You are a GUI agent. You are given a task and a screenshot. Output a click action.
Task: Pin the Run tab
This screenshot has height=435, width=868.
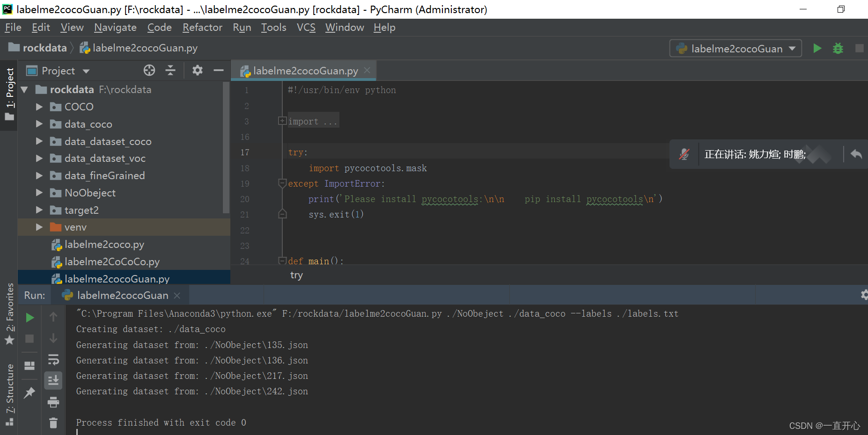click(29, 392)
